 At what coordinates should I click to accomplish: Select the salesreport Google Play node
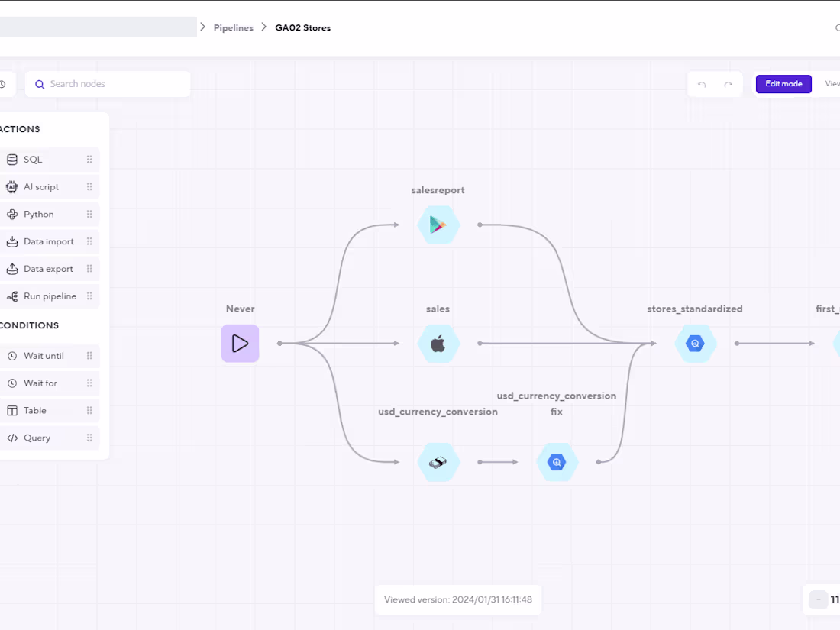point(438,224)
